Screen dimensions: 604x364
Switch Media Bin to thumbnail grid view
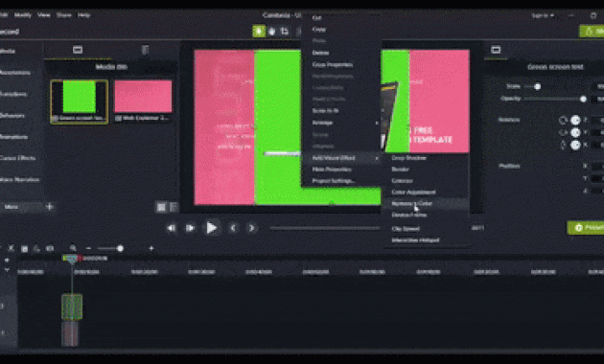(161, 208)
